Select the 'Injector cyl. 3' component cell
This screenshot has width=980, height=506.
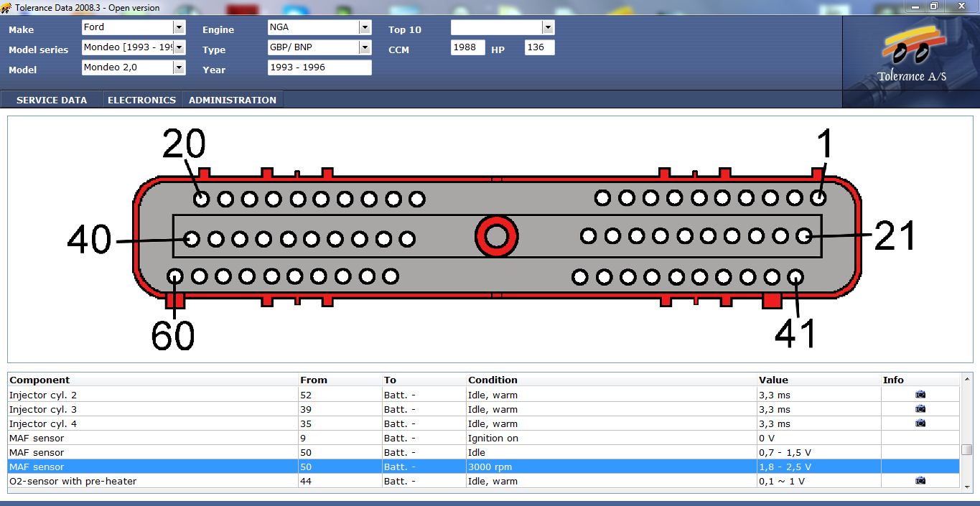(x=153, y=409)
